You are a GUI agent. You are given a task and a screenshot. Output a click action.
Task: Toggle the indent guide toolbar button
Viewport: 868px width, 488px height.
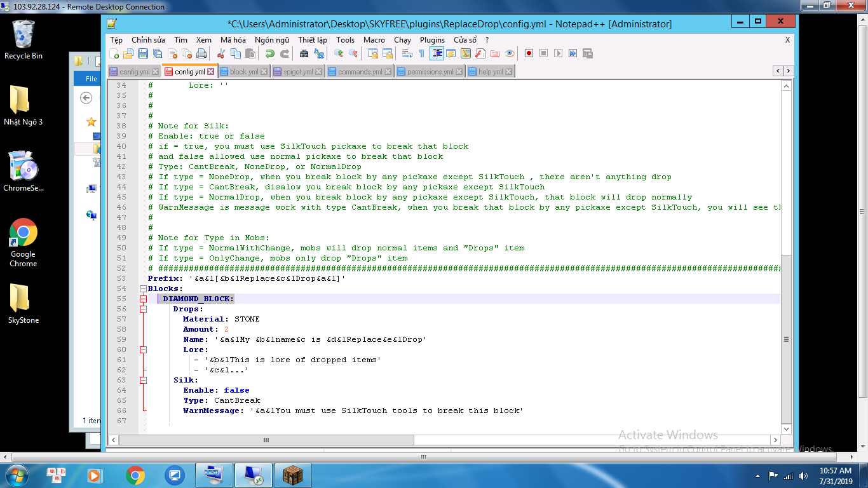(437, 53)
